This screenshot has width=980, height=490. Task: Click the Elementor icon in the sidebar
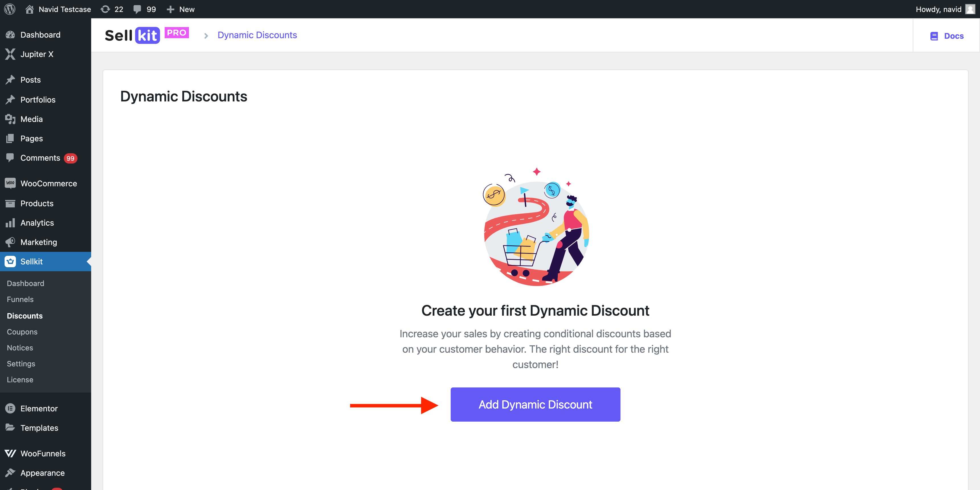10,408
